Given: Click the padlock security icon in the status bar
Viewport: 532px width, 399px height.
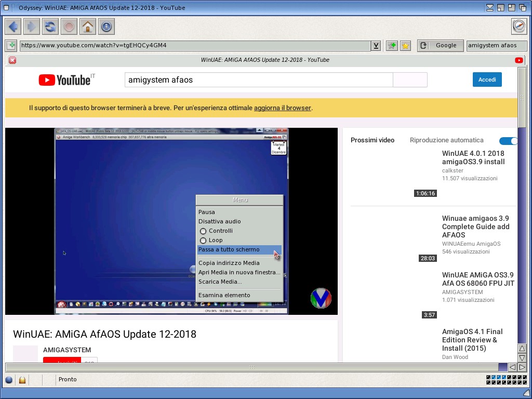Looking at the screenshot, I should click(x=22, y=380).
